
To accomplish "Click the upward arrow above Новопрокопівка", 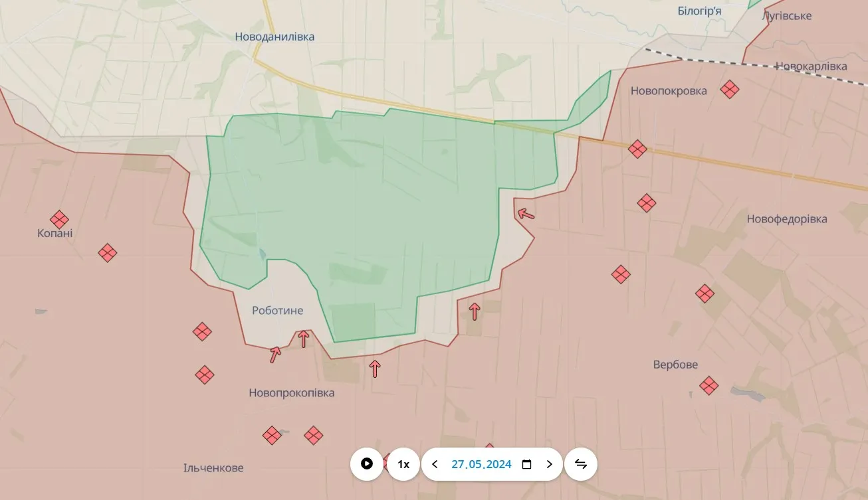I will (375, 368).
